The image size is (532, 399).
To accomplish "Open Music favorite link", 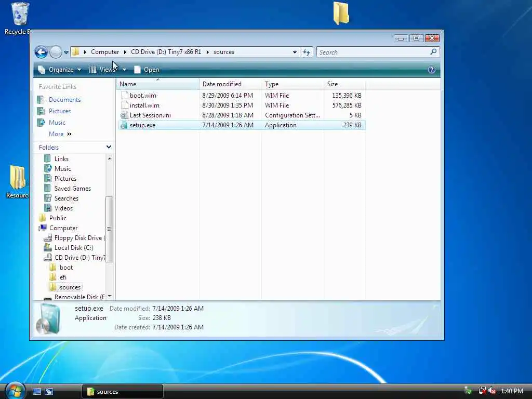I will [x=57, y=123].
